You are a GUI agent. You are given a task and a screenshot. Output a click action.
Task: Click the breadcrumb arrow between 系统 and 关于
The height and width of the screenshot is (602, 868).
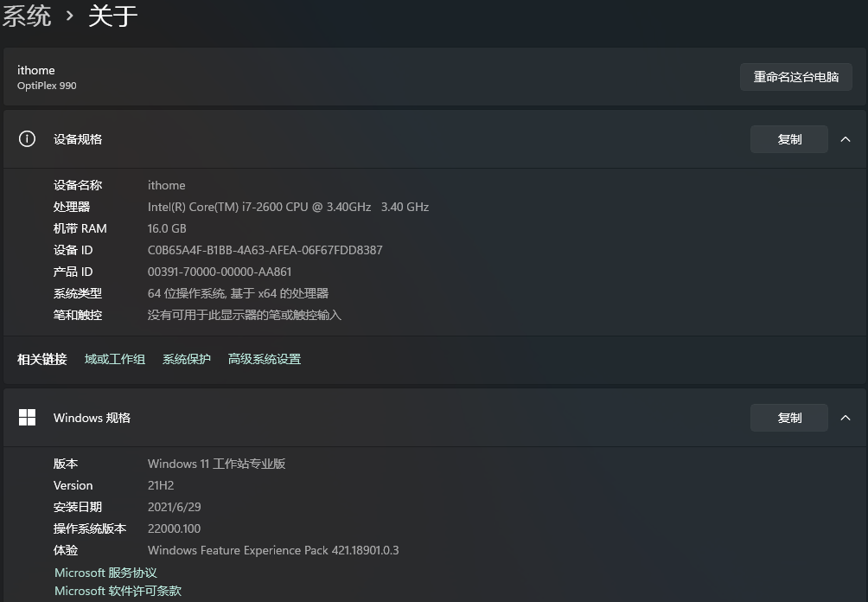(x=70, y=16)
